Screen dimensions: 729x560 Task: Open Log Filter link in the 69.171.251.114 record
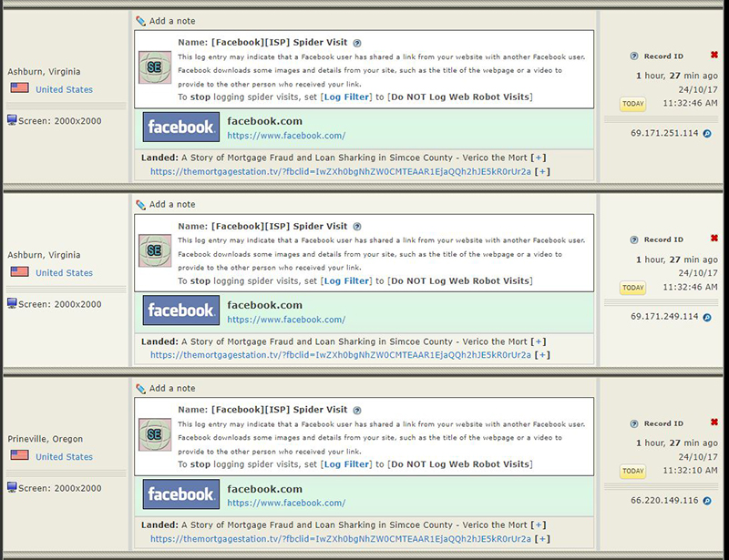click(346, 97)
